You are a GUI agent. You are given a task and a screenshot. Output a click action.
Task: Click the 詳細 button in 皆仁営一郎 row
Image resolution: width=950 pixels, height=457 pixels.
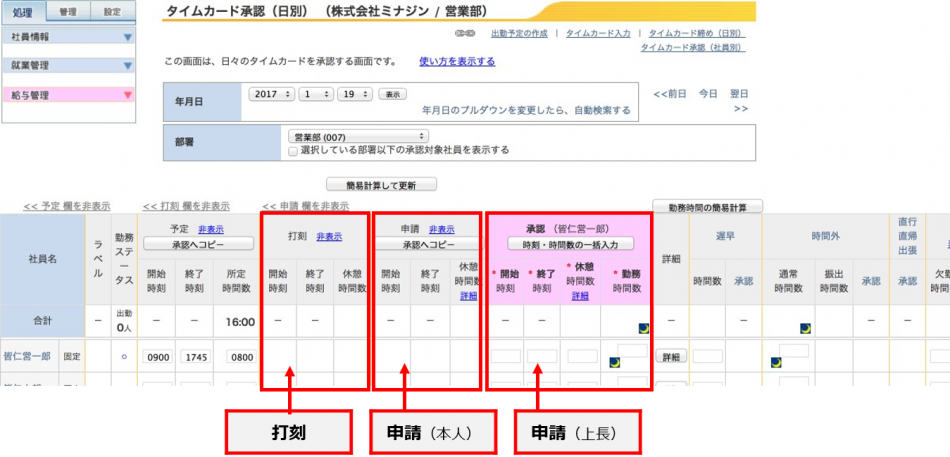[671, 357]
